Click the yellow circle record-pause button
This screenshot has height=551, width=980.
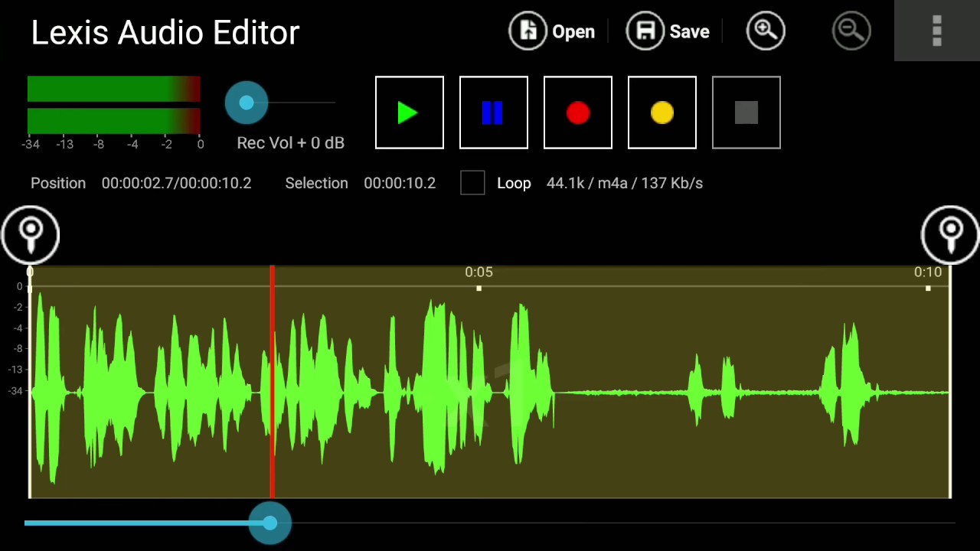point(661,112)
